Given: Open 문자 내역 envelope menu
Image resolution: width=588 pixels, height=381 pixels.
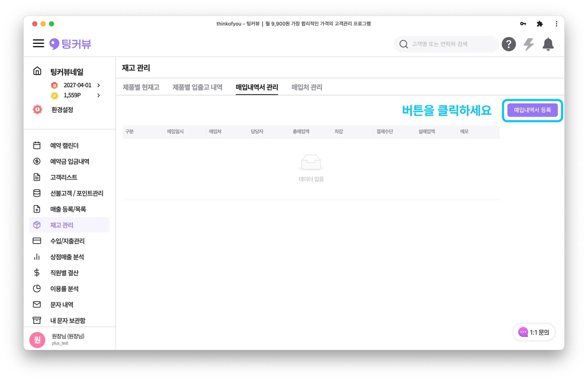Looking at the screenshot, I should (61, 305).
